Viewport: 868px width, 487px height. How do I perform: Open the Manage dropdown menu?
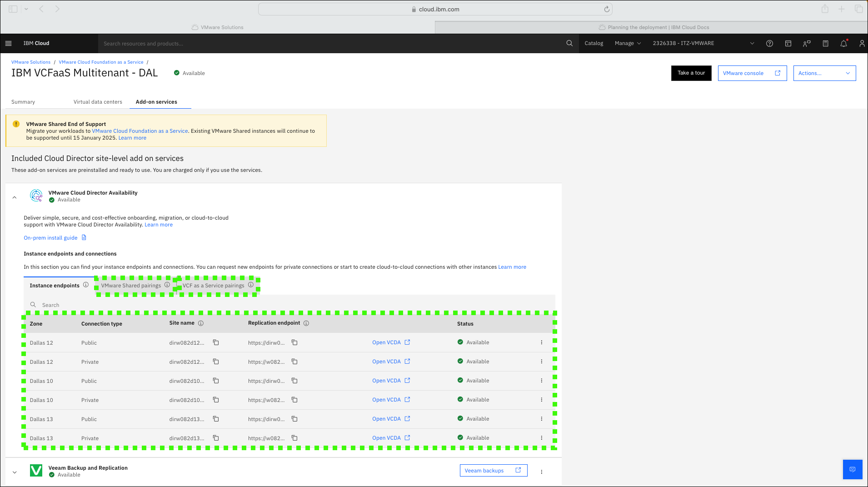click(628, 43)
